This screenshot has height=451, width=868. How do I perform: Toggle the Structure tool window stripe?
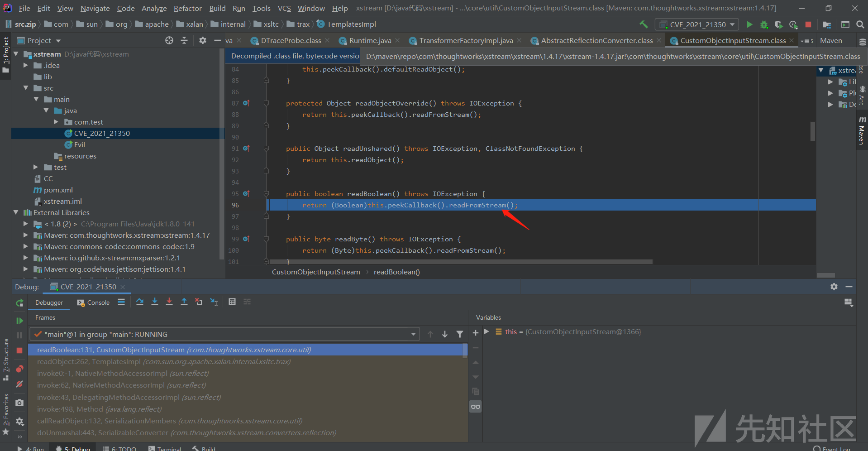pyautogui.click(x=5, y=360)
